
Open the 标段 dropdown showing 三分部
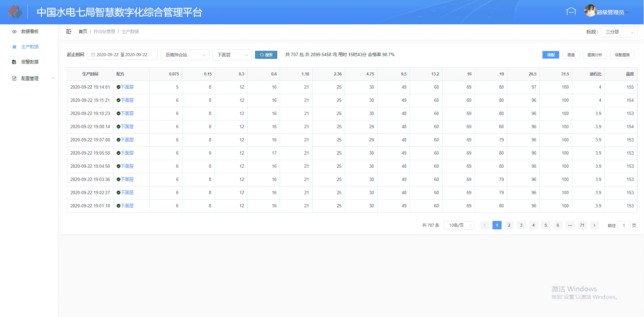coord(619,32)
